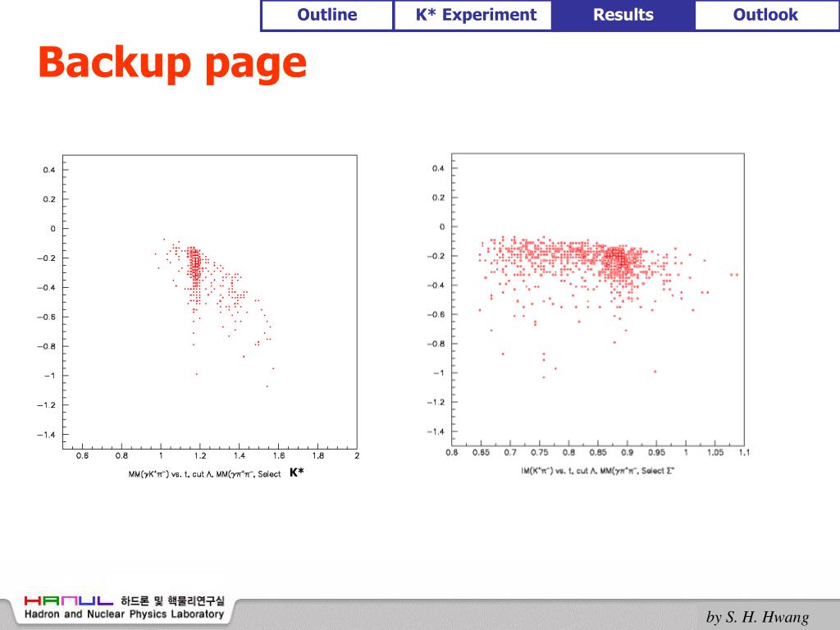The height and width of the screenshot is (630, 840).
Task: Click the right IM(K⁺π⁻) scatter plot
Action: pyautogui.click(x=598, y=299)
